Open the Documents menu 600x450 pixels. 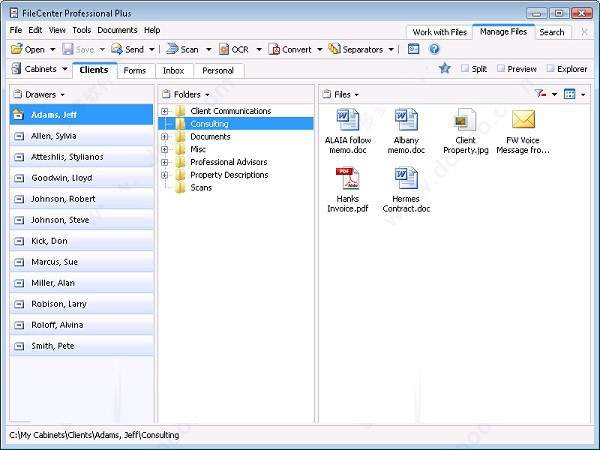point(117,31)
